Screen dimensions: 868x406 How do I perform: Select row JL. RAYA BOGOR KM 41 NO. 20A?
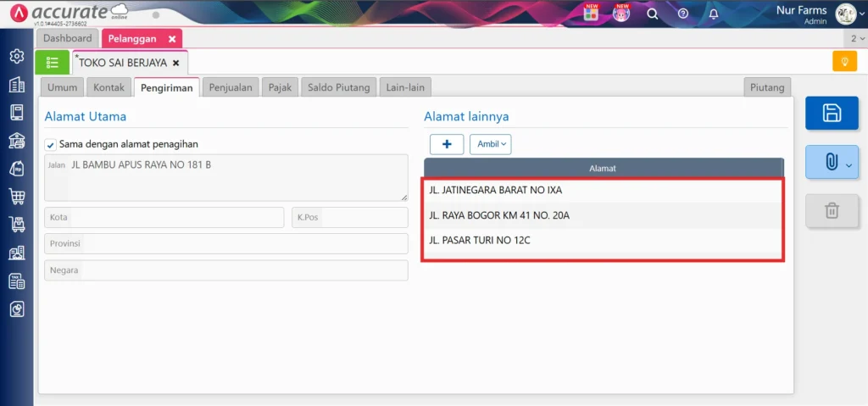603,215
